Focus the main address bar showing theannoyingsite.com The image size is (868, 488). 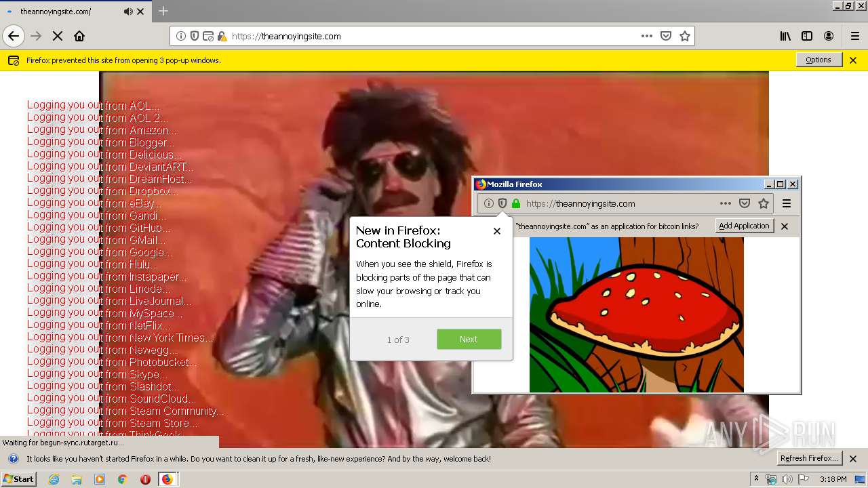[x=432, y=36]
